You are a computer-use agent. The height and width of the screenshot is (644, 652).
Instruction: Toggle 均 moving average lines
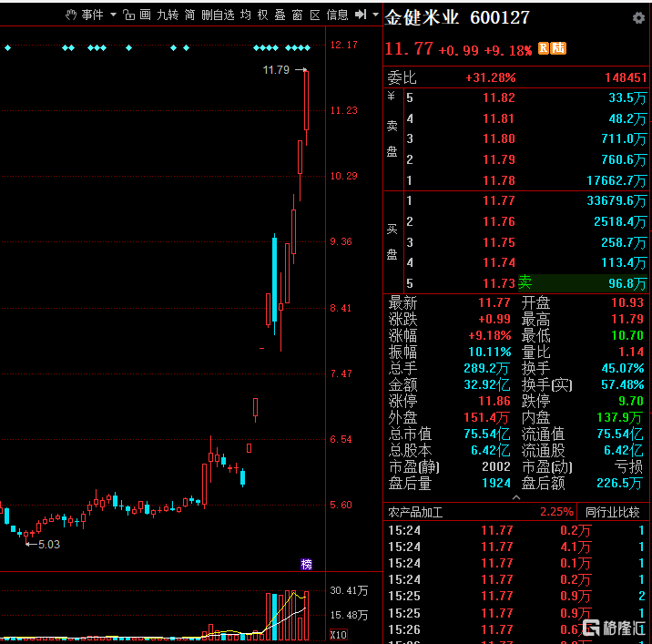tap(246, 15)
